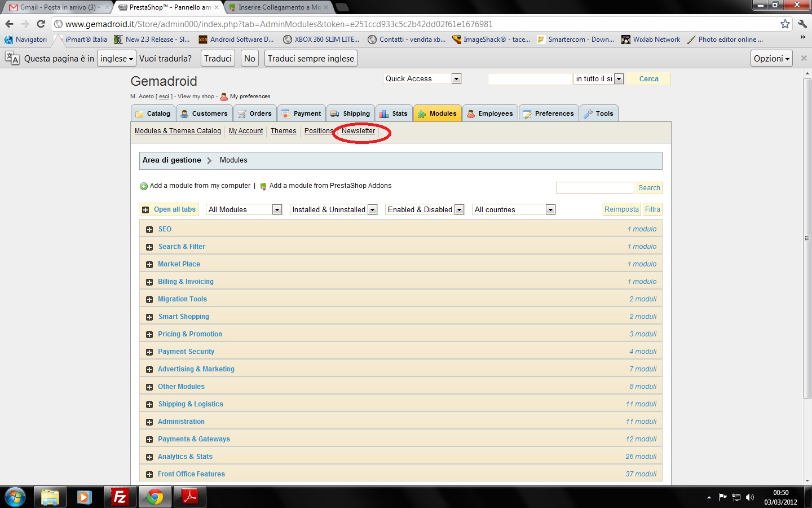Click the browser back arrow

pos(9,24)
